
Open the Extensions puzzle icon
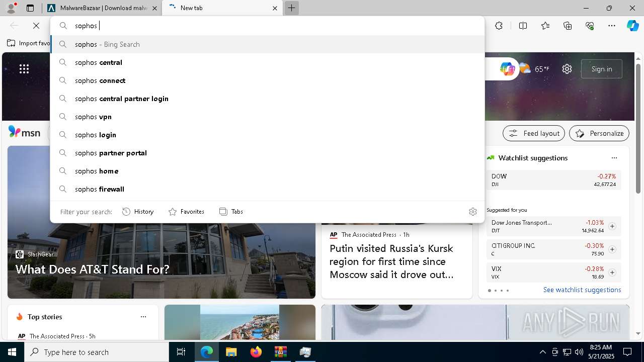pos(499,26)
